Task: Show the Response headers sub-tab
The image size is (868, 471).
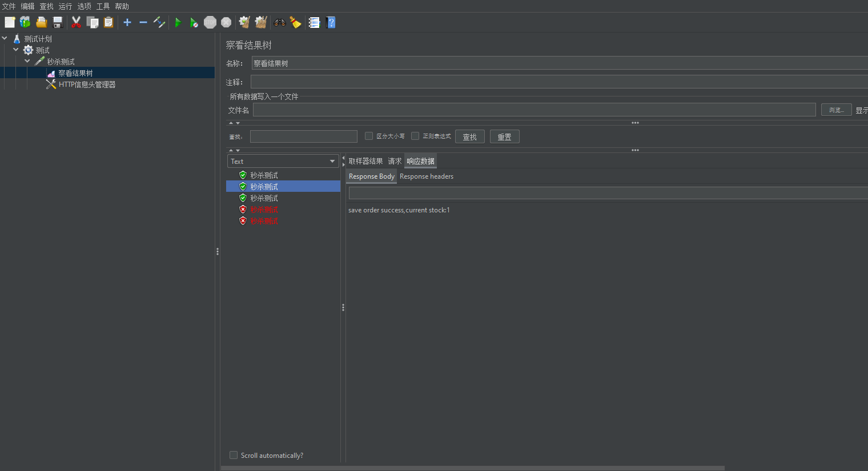Action: click(427, 176)
